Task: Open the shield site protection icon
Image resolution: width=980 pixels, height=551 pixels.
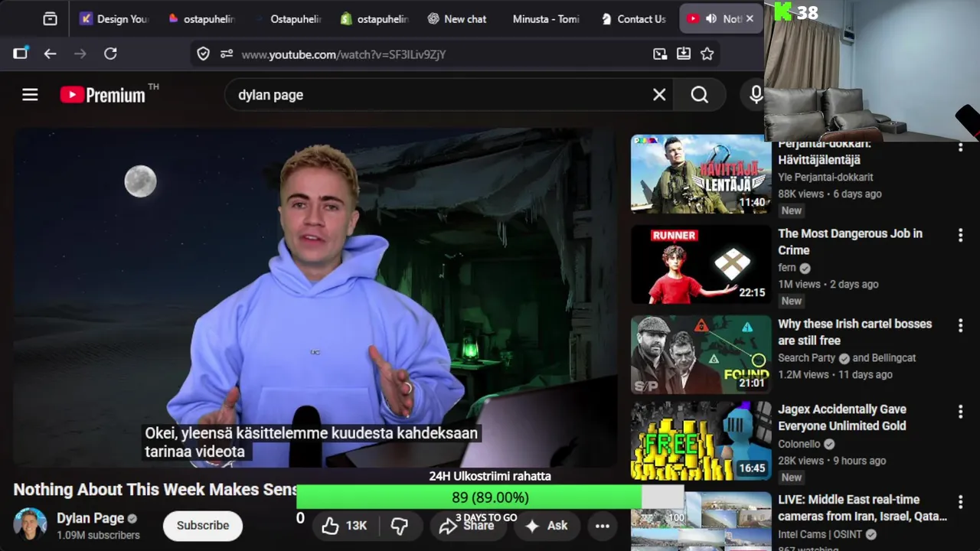Action: tap(203, 54)
